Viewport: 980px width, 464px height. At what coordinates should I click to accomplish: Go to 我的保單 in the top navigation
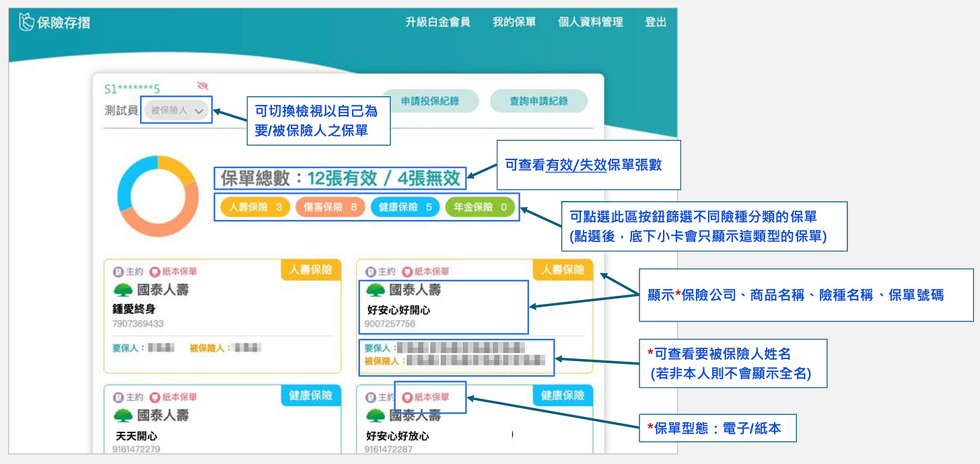click(514, 22)
